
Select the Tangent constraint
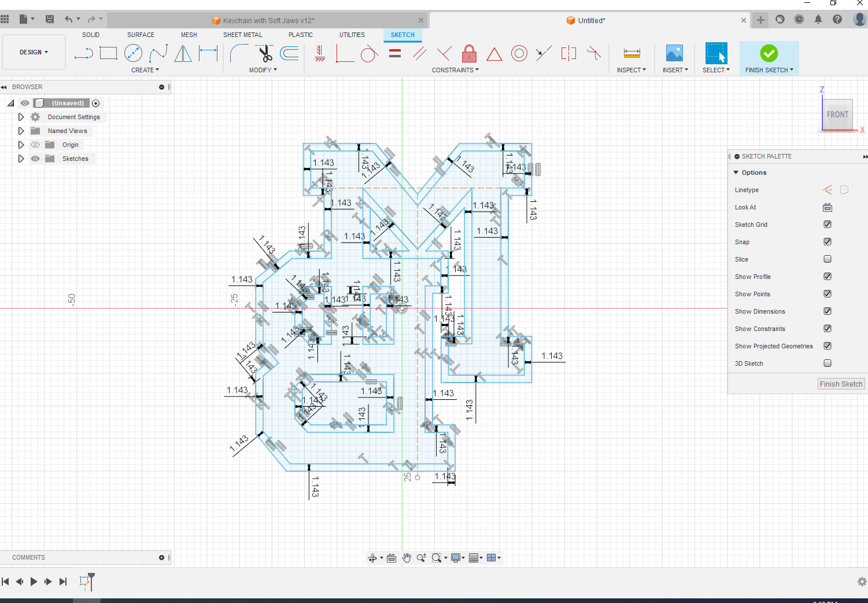pos(370,53)
